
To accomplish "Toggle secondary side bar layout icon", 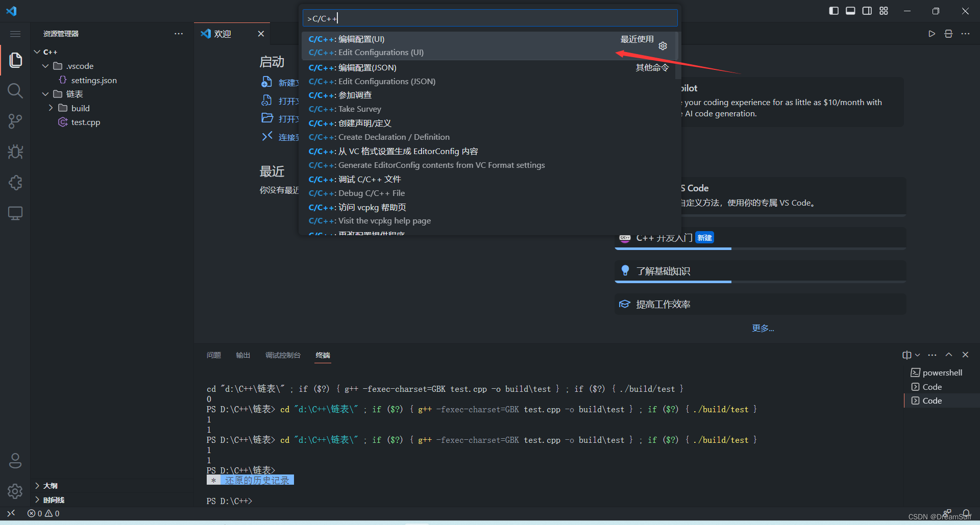I will coord(867,11).
